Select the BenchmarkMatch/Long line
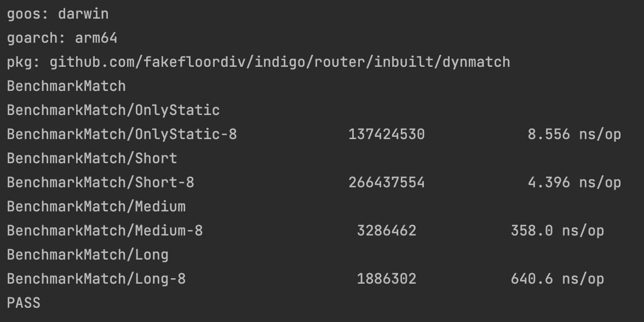 (88, 255)
